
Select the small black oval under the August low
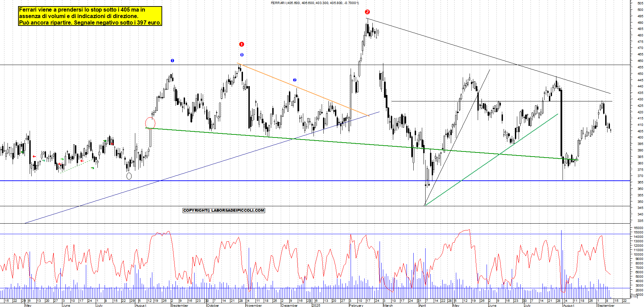(129, 176)
